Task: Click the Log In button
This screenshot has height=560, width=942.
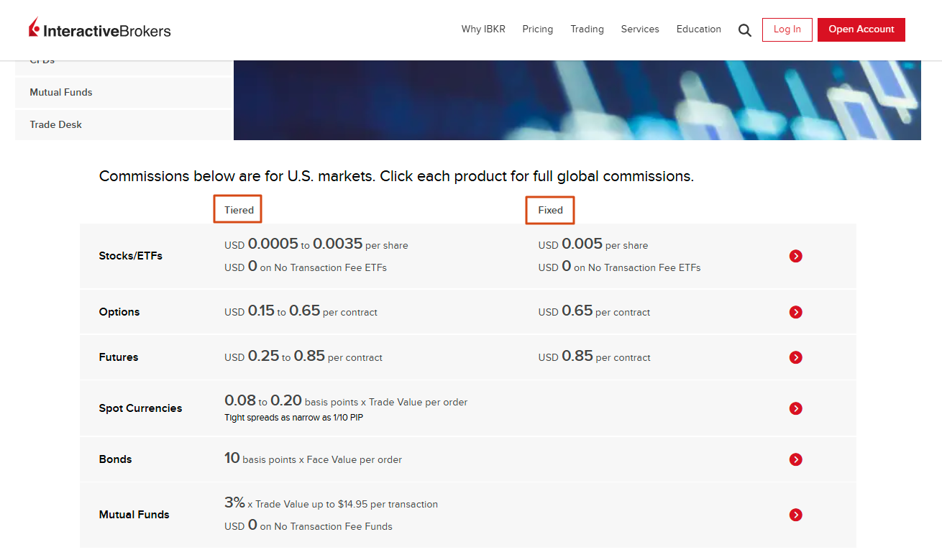Action: 787,29
